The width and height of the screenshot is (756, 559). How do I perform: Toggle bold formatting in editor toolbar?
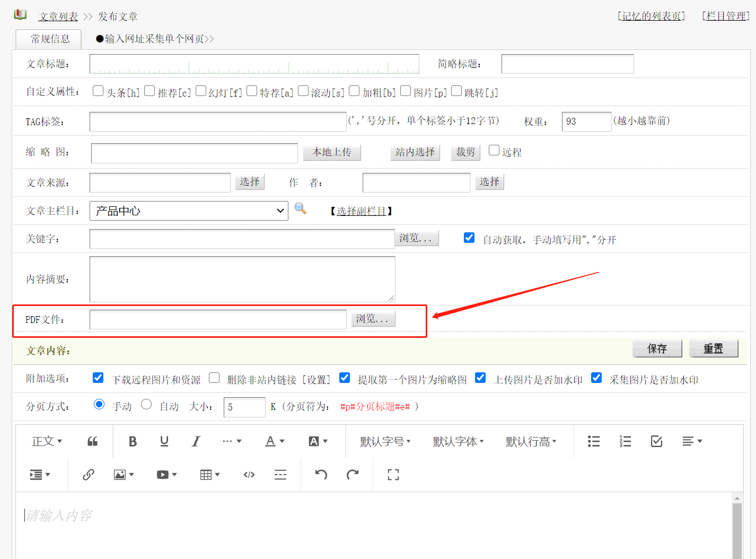(133, 441)
